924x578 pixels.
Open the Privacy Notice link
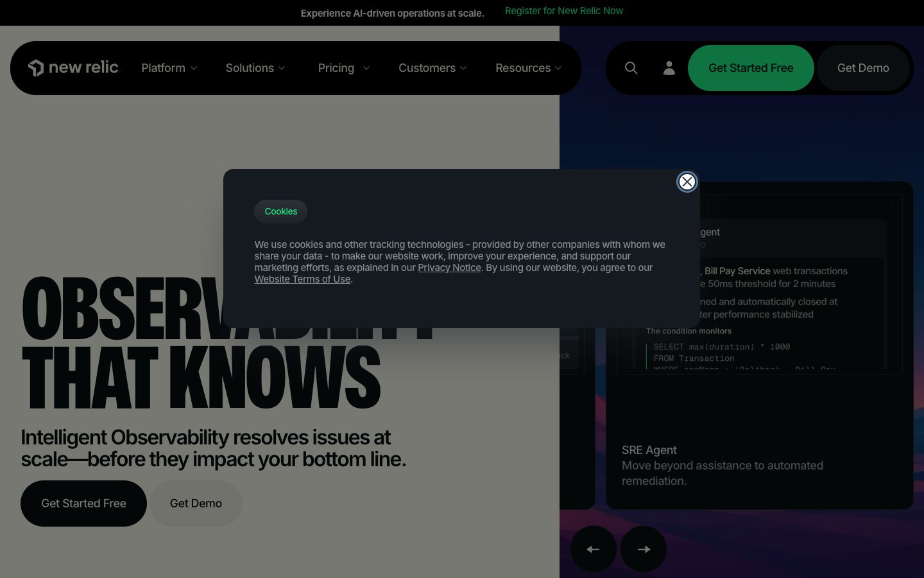click(449, 268)
